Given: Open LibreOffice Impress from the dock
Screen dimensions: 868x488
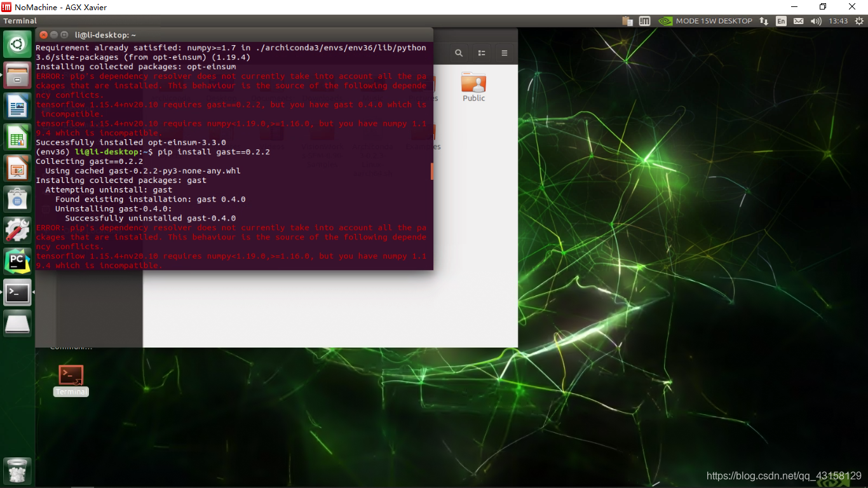Looking at the screenshot, I should point(17,168).
